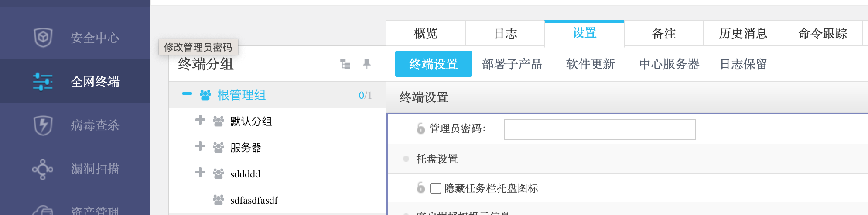This screenshot has height=215, width=868.
Task: Go to 软件更新 settings
Action: click(x=590, y=64)
